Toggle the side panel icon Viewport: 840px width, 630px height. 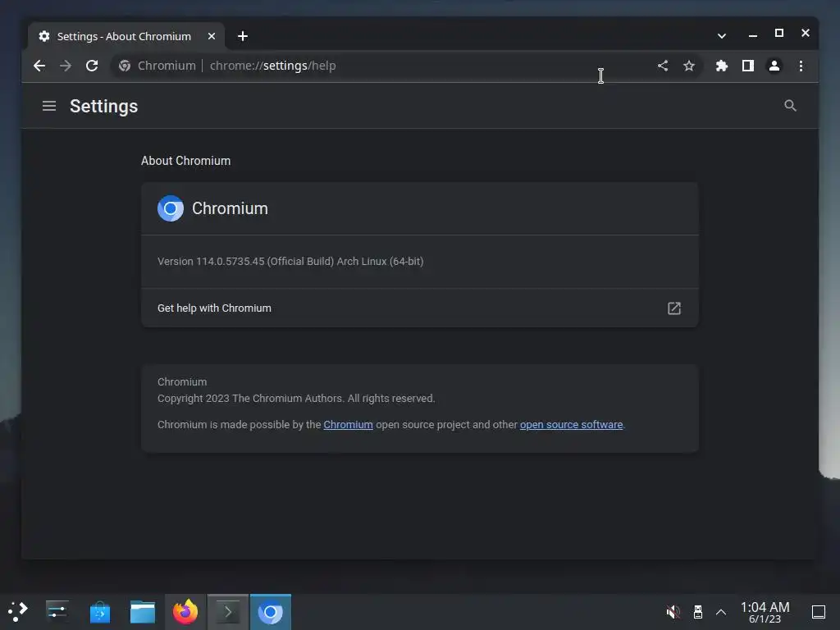[x=748, y=66]
